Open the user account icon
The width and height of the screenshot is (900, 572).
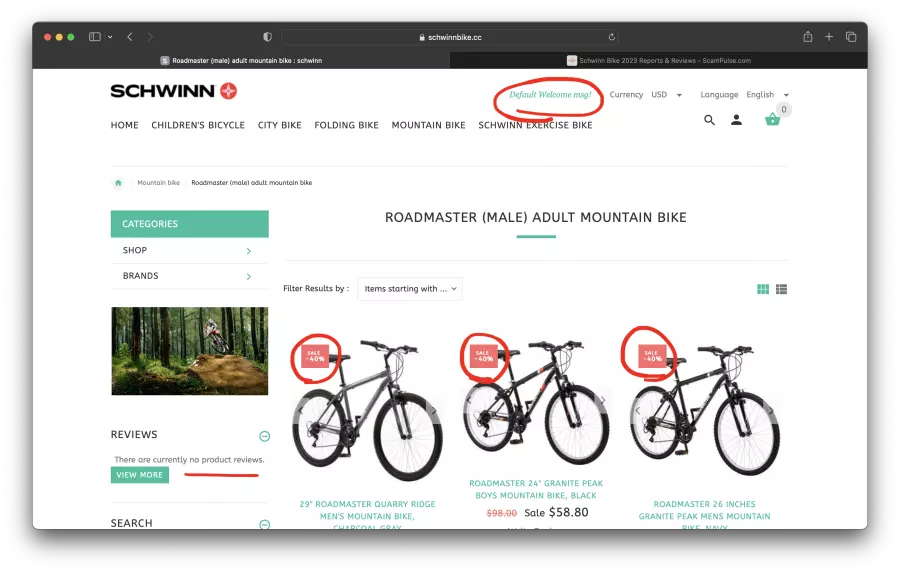click(736, 120)
